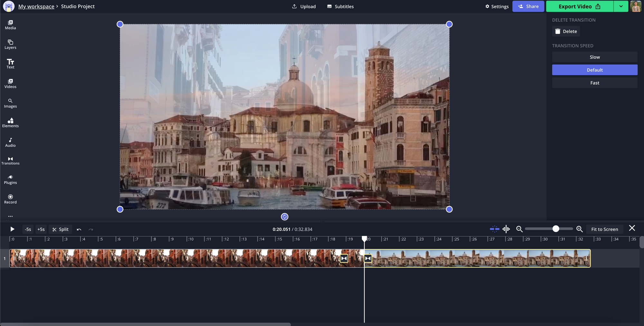Open the Plugins panel
Image resolution: width=644 pixels, height=326 pixels.
pyautogui.click(x=10, y=180)
